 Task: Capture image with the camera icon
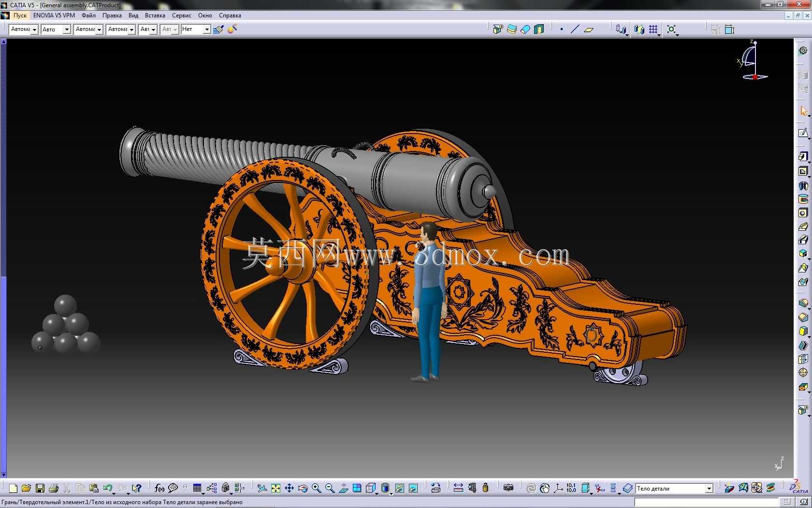(508, 488)
